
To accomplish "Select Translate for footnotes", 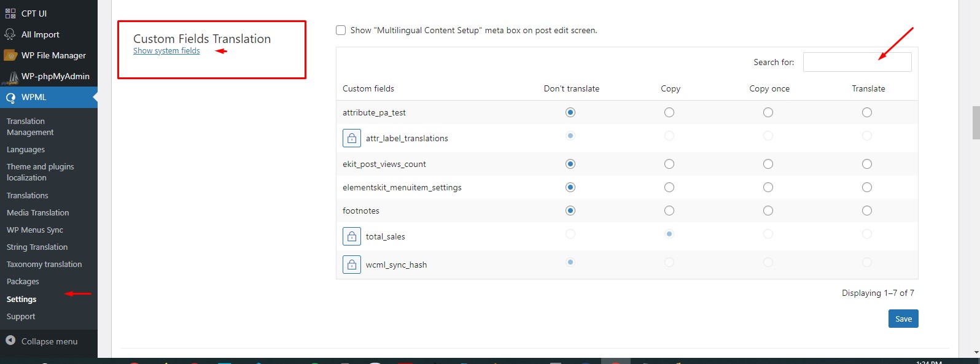I will [x=867, y=211].
